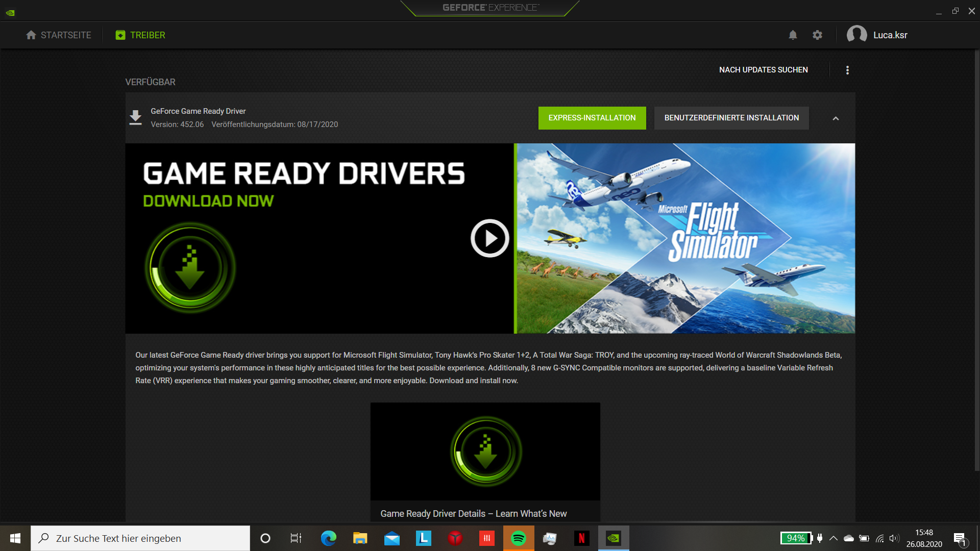Launch Cortana from the taskbar
This screenshot has width=980, height=551.
265,538
